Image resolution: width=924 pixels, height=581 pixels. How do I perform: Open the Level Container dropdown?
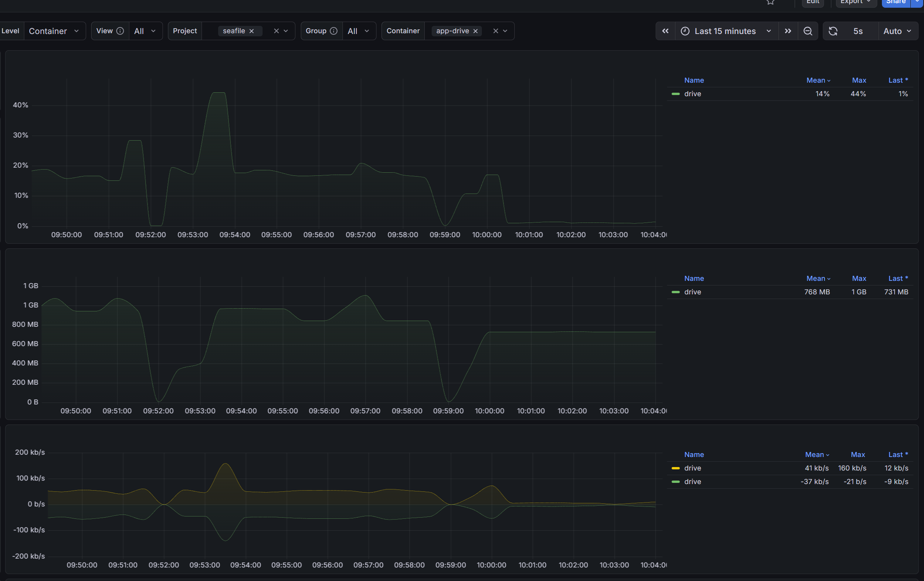54,31
